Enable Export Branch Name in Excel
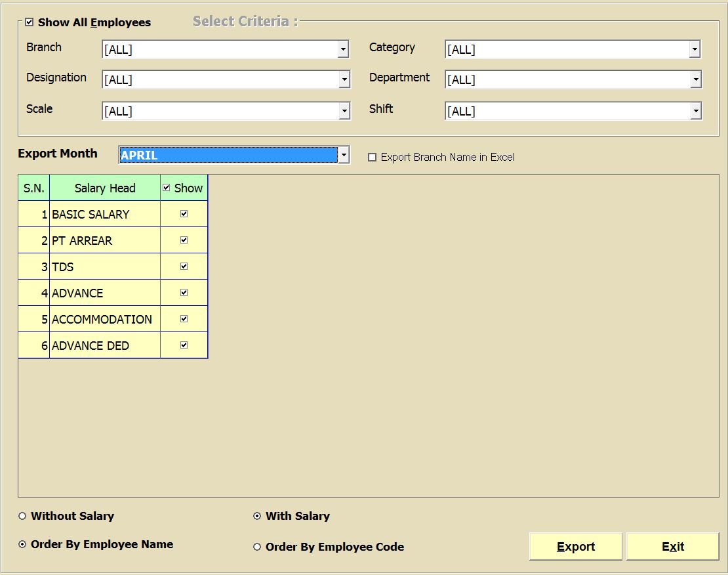728x575 pixels. click(373, 158)
